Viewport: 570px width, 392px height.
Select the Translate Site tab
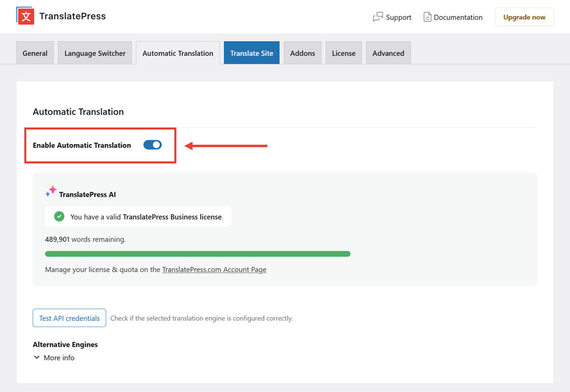pos(251,52)
